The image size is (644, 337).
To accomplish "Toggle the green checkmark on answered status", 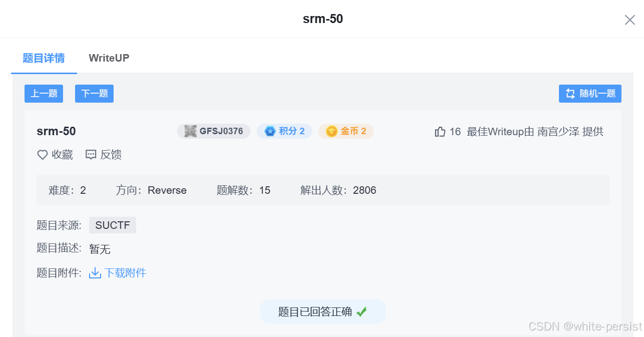I will pos(362,311).
